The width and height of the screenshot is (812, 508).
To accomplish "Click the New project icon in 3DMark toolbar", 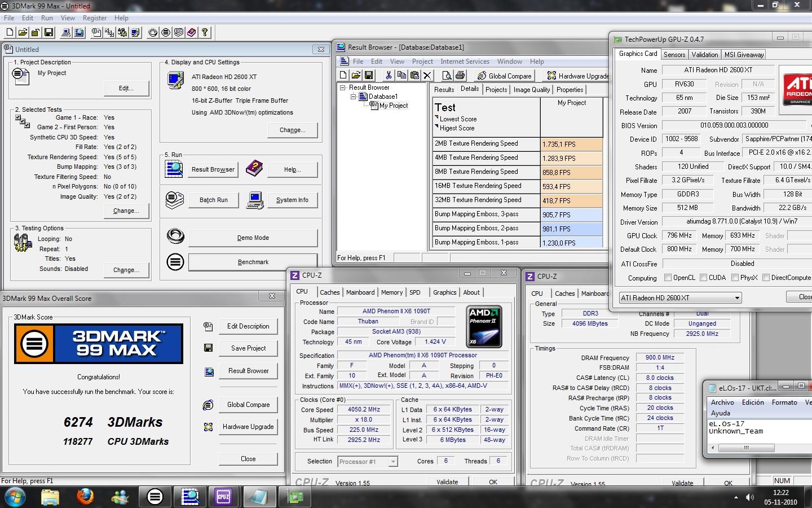I will tap(10, 32).
